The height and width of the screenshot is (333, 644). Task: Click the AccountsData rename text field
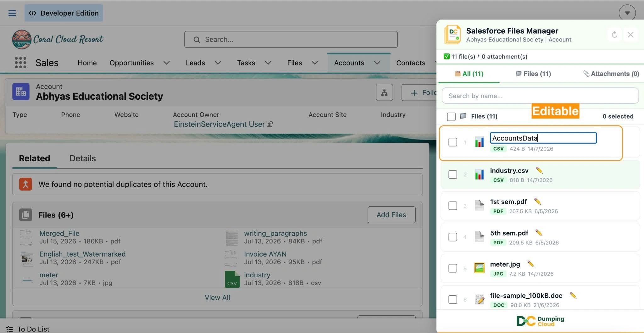(543, 138)
